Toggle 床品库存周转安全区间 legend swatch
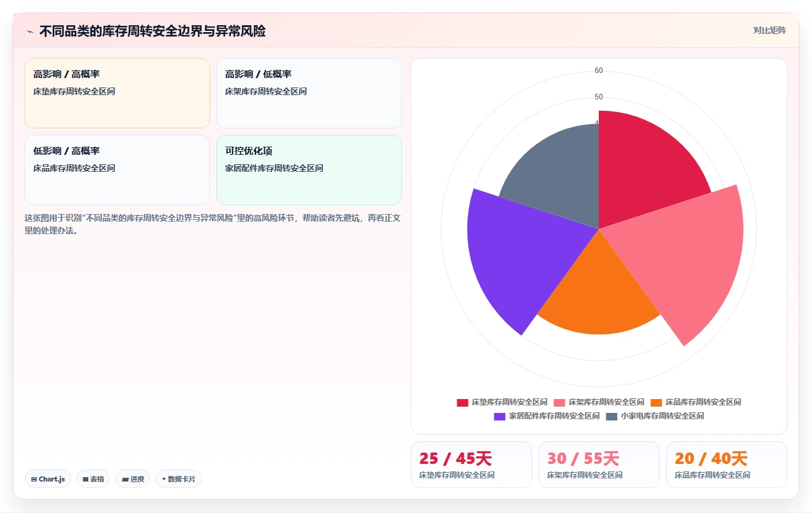Viewport: 812px width, 513px height. point(656,402)
